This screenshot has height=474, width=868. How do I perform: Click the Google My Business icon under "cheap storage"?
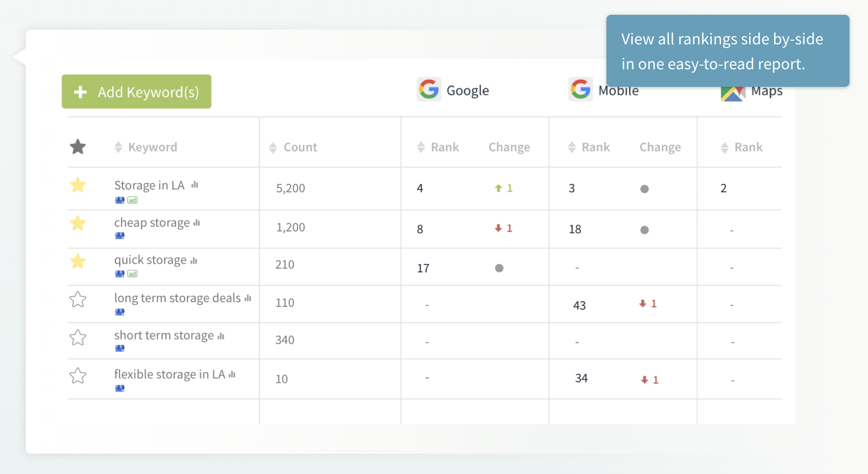120,236
